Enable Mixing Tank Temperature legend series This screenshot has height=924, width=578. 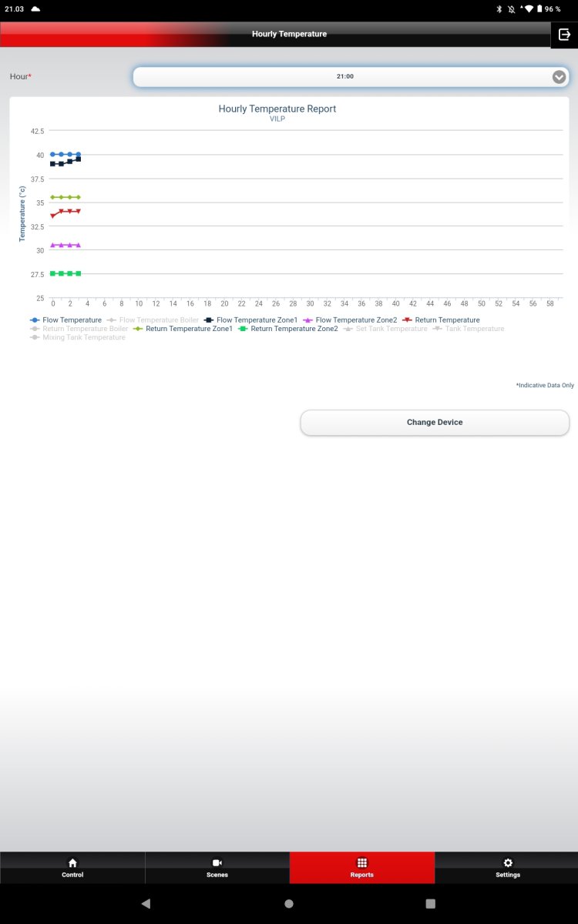pyautogui.click(x=77, y=337)
